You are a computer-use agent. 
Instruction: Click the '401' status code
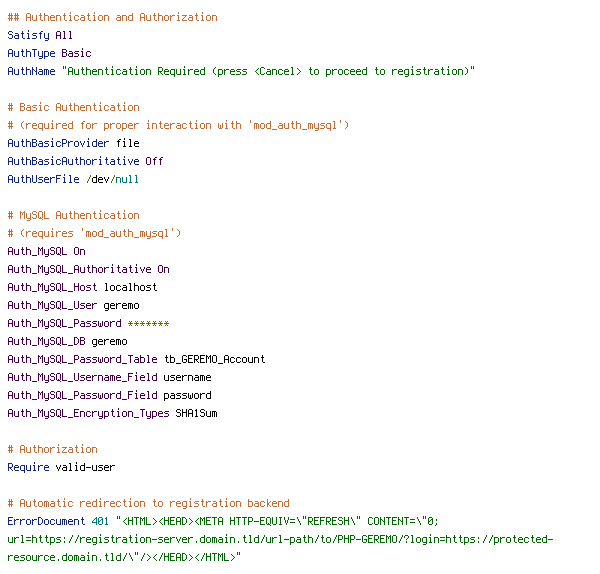tap(100, 521)
